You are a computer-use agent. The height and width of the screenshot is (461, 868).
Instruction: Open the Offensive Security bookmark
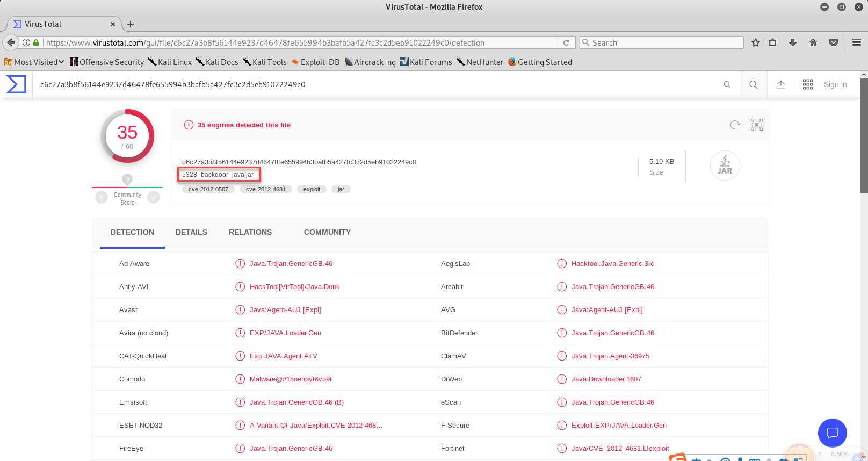point(107,62)
